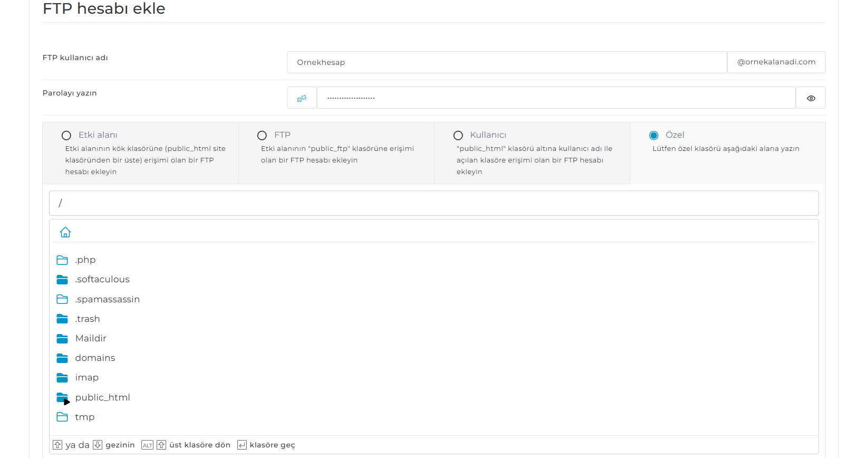Click the custom folder path field

coord(433,203)
